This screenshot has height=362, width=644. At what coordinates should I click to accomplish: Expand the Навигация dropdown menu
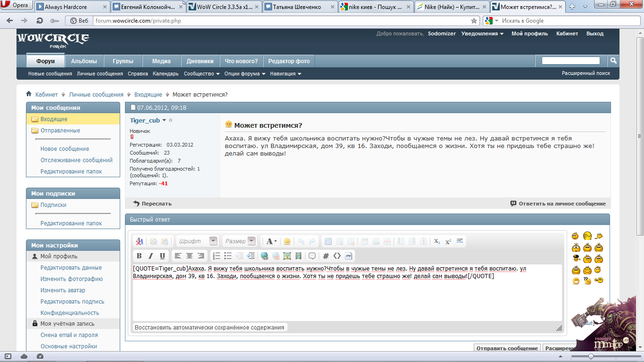tap(286, 74)
